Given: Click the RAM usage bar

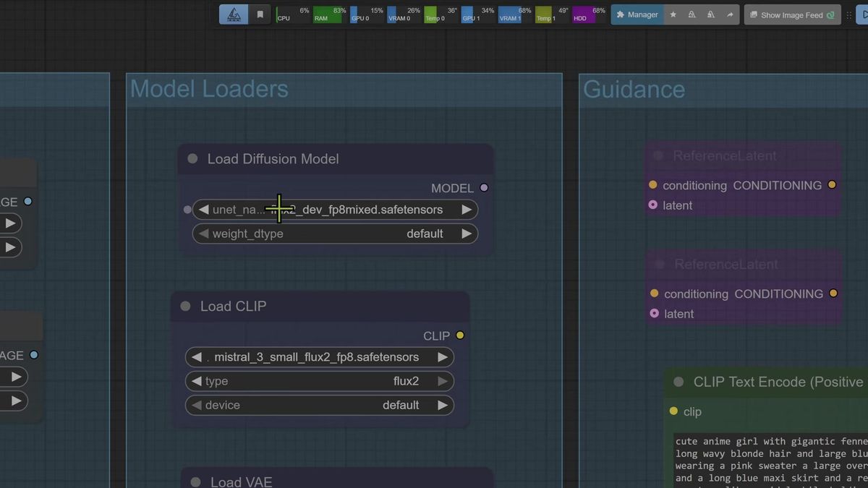Looking at the screenshot, I should [330, 14].
